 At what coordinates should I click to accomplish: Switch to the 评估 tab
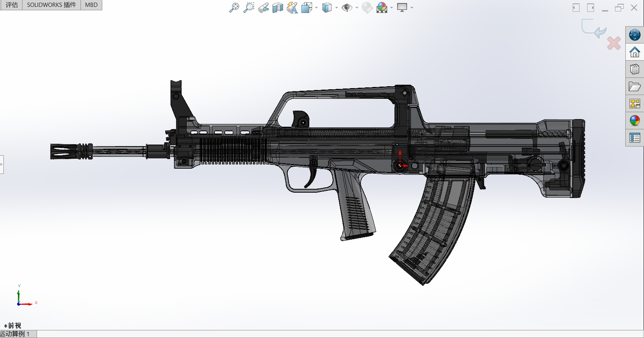pyautogui.click(x=11, y=5)
